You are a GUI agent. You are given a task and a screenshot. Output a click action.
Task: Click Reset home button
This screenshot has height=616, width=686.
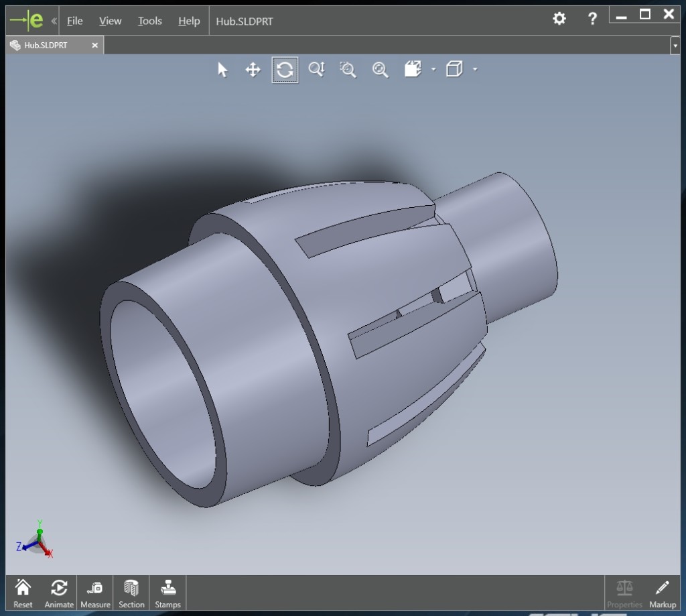click(23, 593)
